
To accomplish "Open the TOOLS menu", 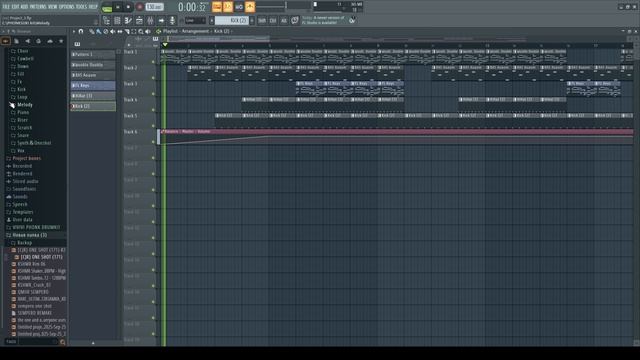I will [x=81, y=7].
